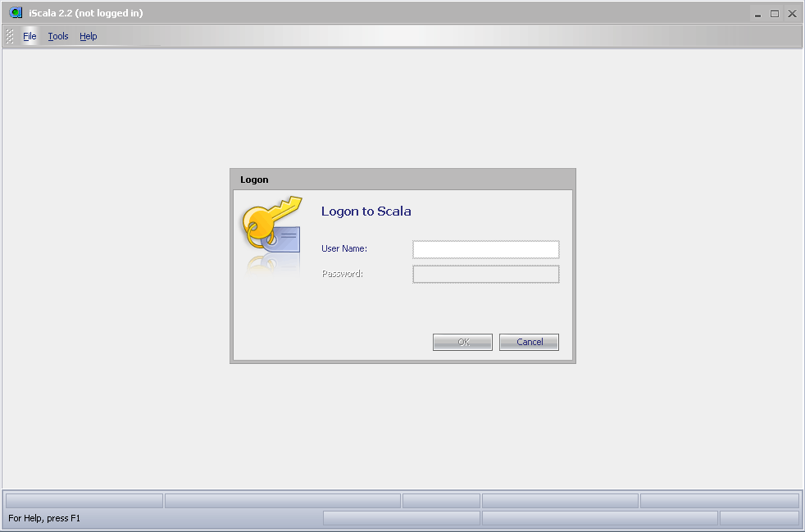This screenshot has width=805, height=532.
Task: Maximize the iScala window
Action: tap(775, 14)
